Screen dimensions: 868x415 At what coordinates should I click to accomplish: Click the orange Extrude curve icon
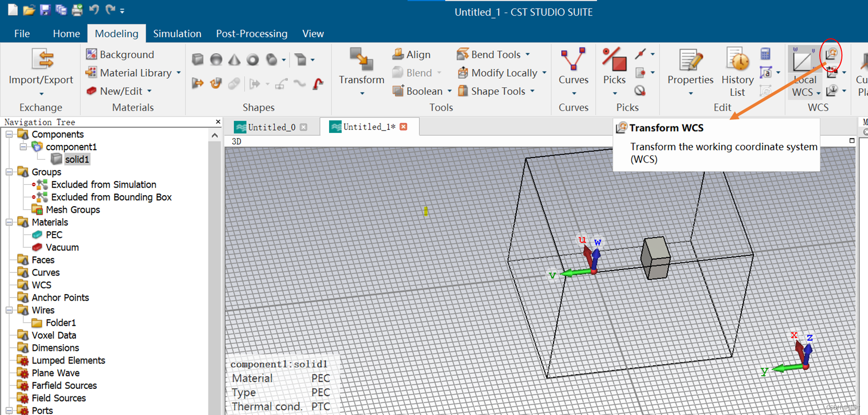(198, 83)
